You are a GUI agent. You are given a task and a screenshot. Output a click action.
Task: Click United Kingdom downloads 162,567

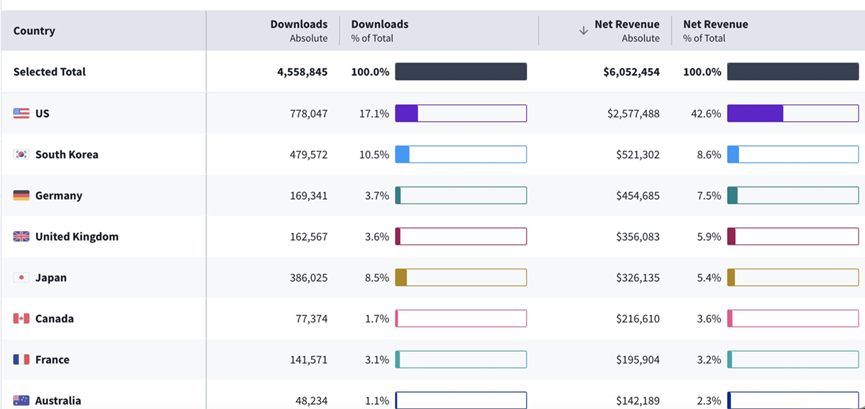coord(308,237)
